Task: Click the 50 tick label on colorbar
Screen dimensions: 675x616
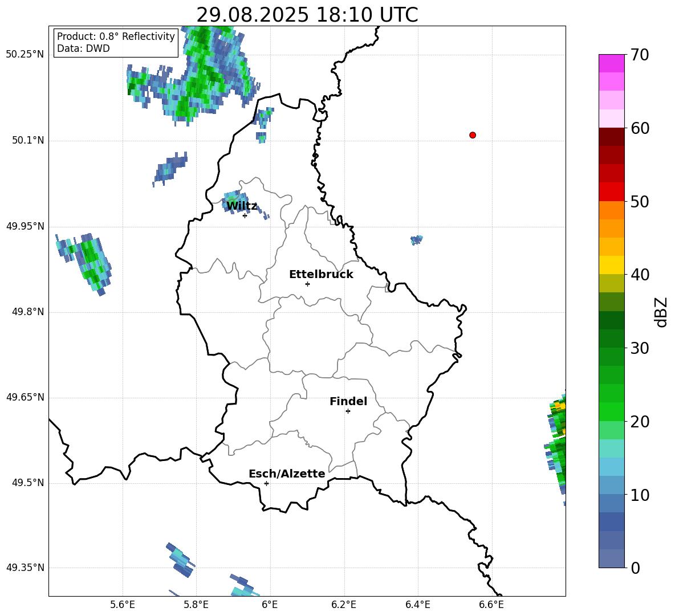Action: pos(640,201)
